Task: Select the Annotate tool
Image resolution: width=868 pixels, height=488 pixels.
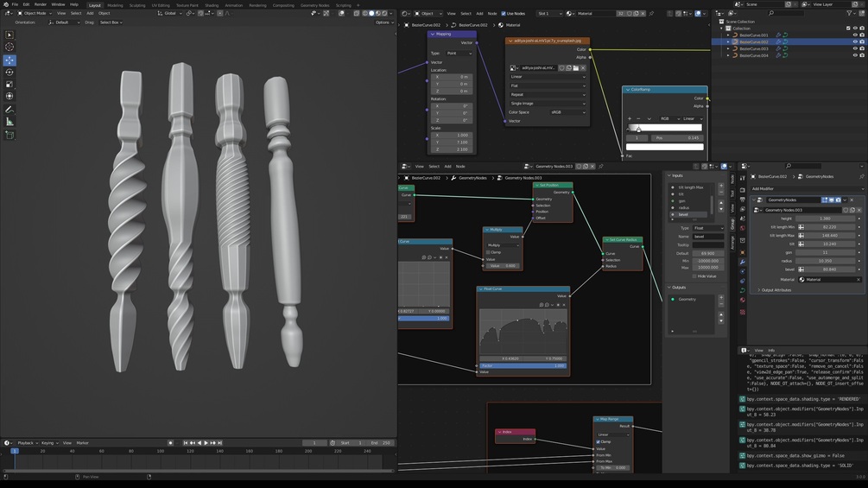Action: tap(10, 110)
